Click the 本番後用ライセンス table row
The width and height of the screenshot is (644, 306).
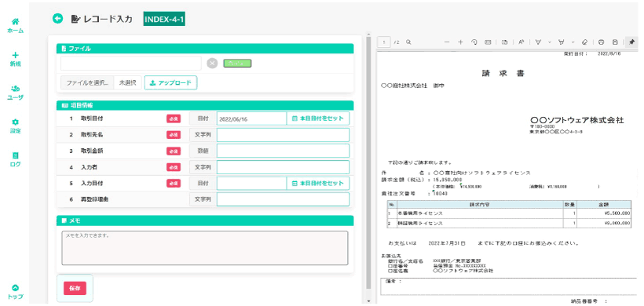[x=509, y=213]
